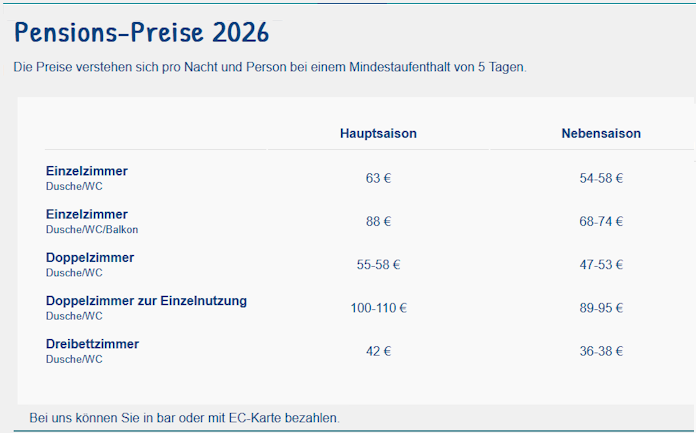Click the Doppelzimmer Dusche/WC row label
This screenshot has width=696, height=433.
[90, 257]
